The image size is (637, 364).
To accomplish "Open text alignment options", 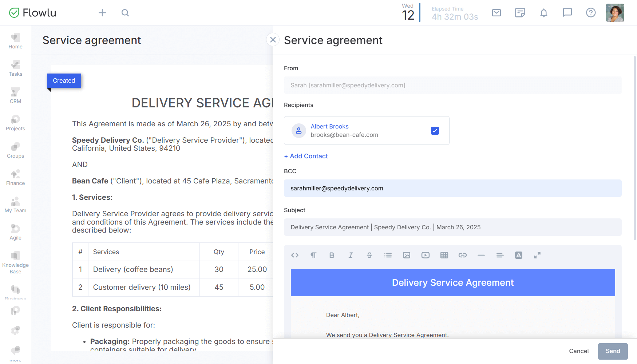I will click(500, 255).
